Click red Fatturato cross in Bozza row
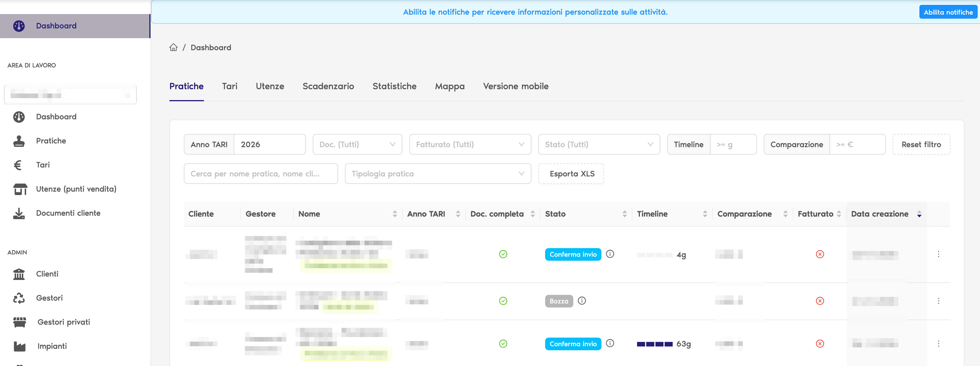 [x=820, y=301]
